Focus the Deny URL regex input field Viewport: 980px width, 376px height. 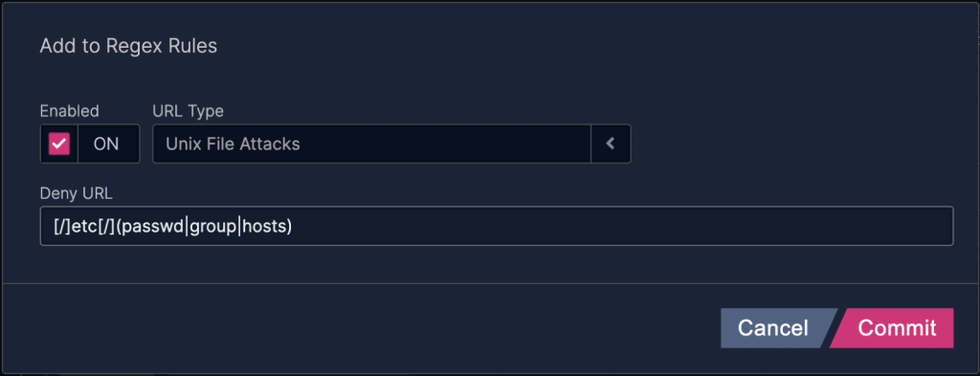[497, 226]
